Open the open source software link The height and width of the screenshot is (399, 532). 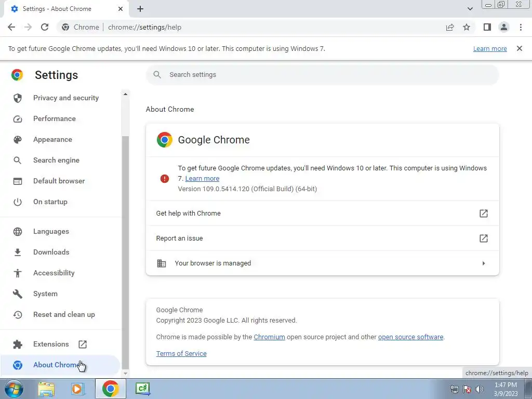410,337
